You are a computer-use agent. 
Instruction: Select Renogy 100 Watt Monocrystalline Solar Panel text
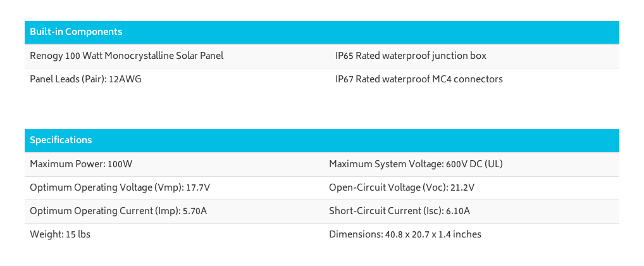tap(127, 56)
